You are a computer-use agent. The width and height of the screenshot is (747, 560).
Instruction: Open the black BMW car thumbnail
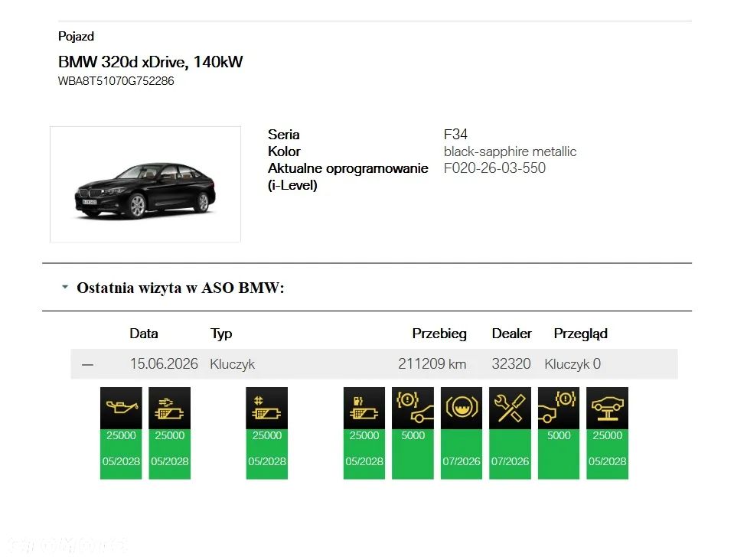point(145,184)
